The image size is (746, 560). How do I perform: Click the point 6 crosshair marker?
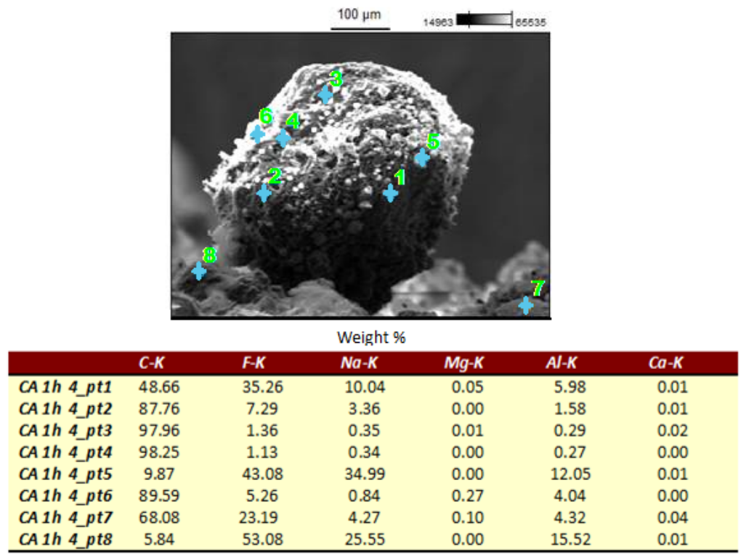(257, 134)
